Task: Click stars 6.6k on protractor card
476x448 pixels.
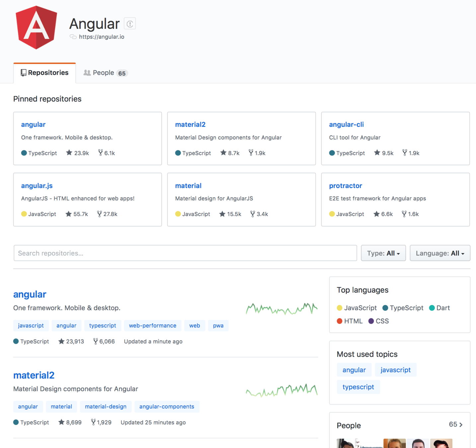Action: (x=383, y=214)
